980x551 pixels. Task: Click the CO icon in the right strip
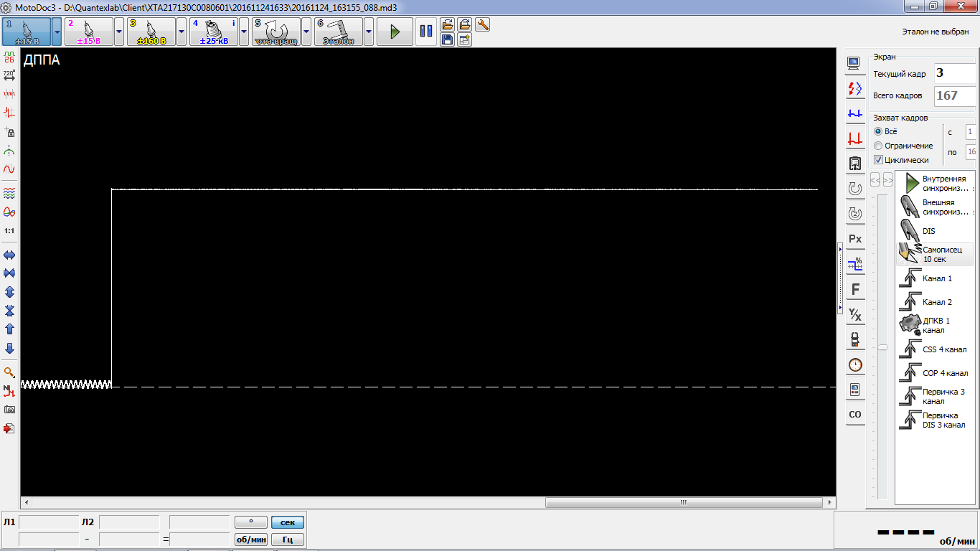coord(855,415)
